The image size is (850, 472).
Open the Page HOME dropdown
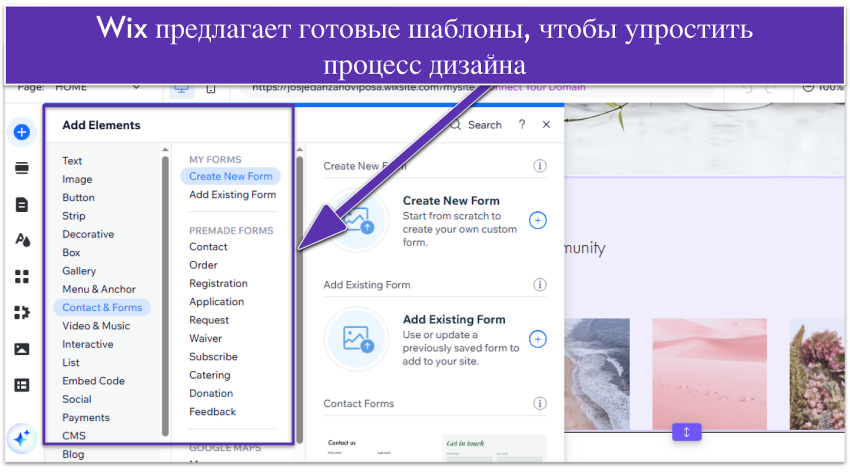[79, 87]
